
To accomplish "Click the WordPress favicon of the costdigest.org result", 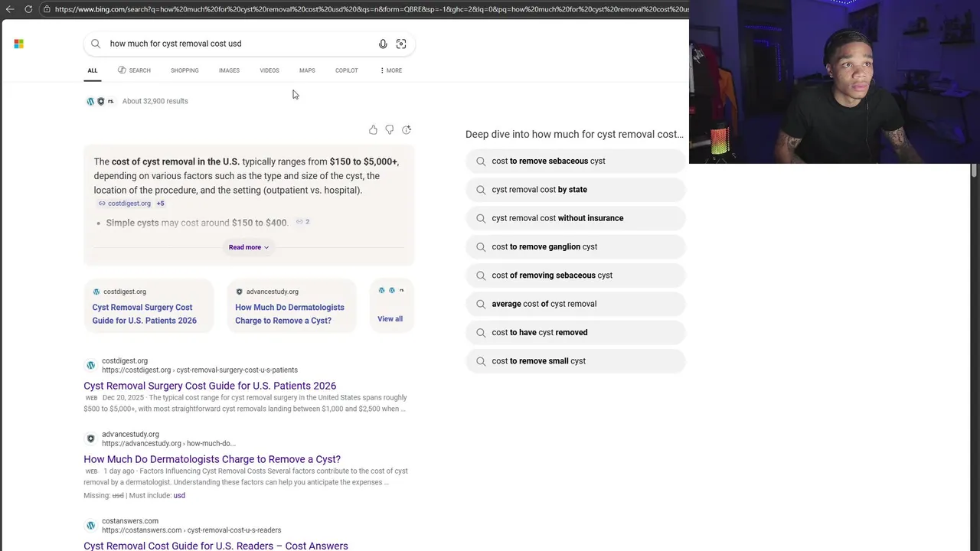I will (x=90, y=365).
